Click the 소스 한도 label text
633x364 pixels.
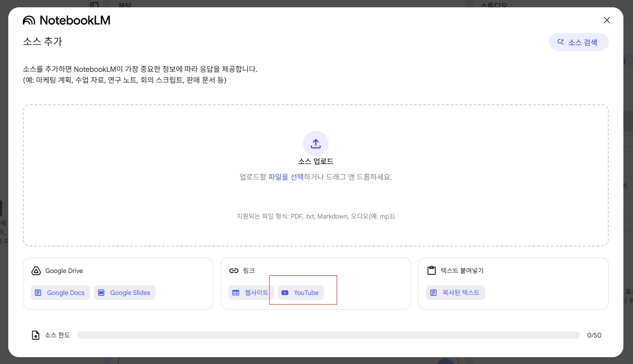(x=57, y=335)
